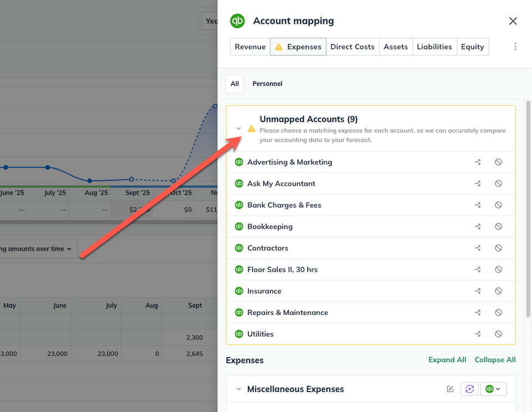Viewport: 532px width, 412px height.
Task: Ignore the Repairs & Maintenance account
Action: pyautogui.click(x=498, y=313)
